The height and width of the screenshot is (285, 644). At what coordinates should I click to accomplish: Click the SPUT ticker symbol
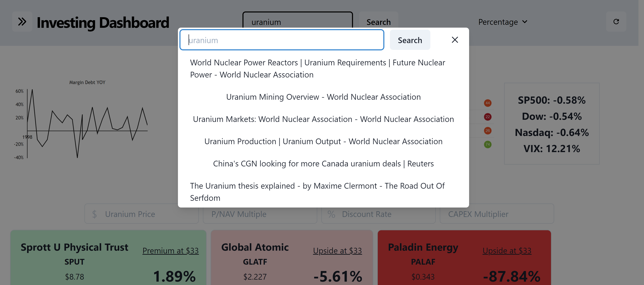point(74,262)
